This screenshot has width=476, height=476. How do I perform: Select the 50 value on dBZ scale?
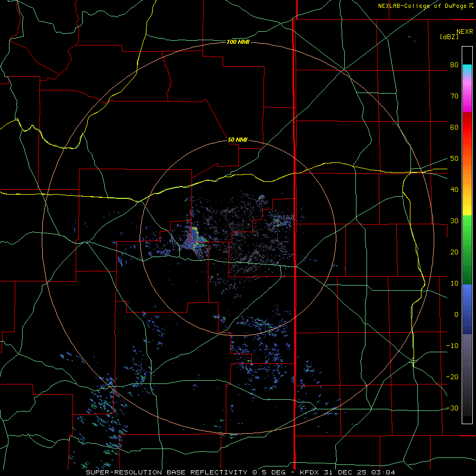[x=454, y=159]
